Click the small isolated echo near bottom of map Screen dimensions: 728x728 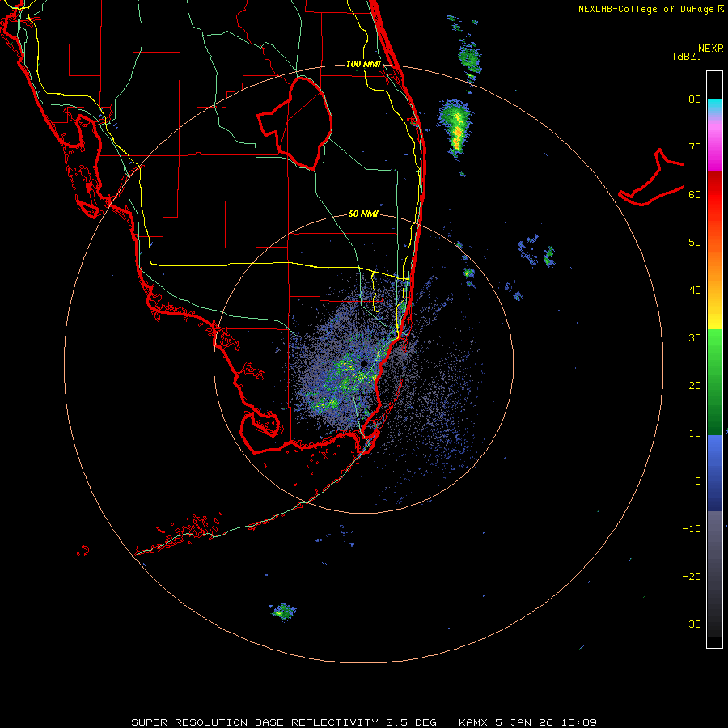click(x=283, y=612)
